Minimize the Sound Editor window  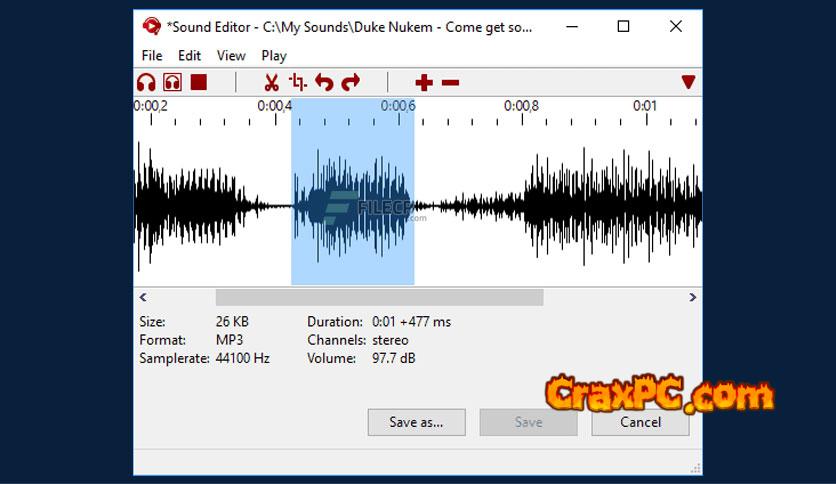(572, 26)
